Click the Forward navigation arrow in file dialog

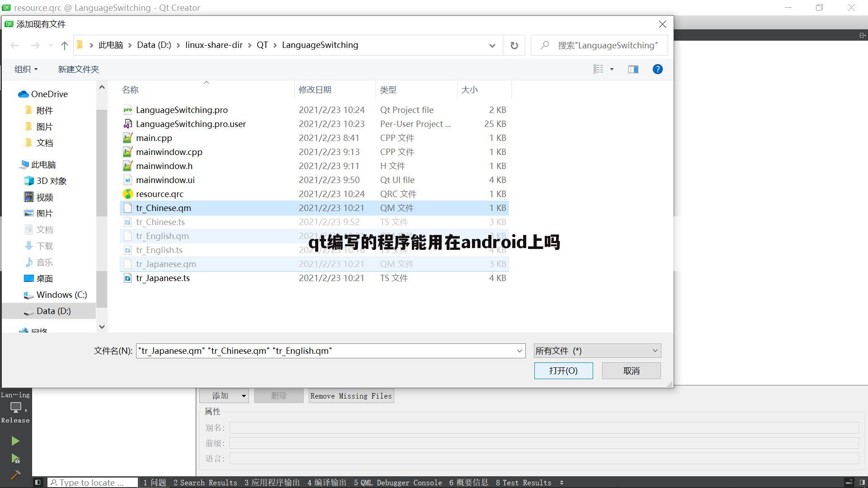(35, 45)
